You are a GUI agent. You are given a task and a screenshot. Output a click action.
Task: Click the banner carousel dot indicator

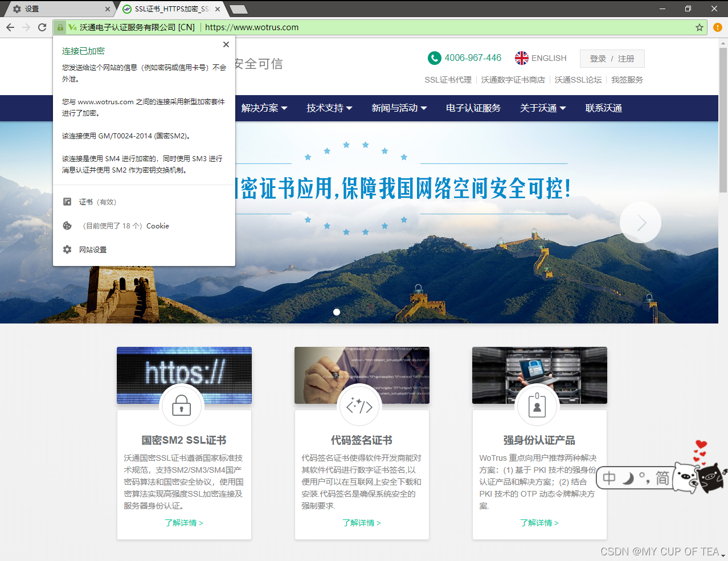tap(337, 312)
